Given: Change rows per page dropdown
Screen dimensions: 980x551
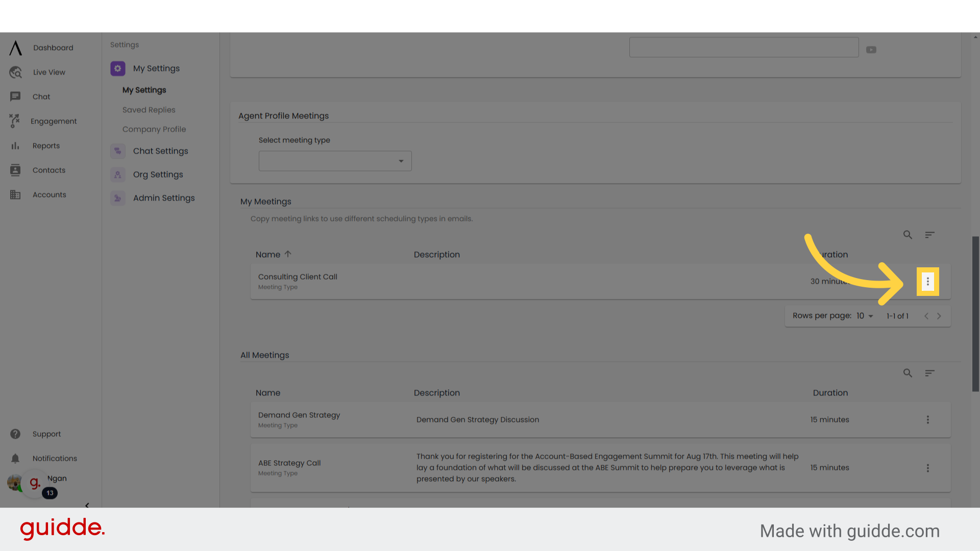Looking at the screenshot, I should [865, 316].
